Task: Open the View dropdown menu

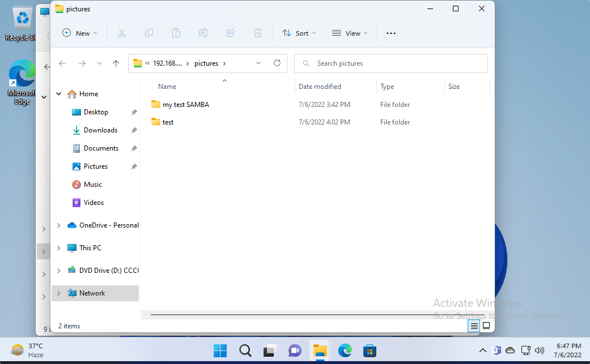Action: [x=350, y=33]
